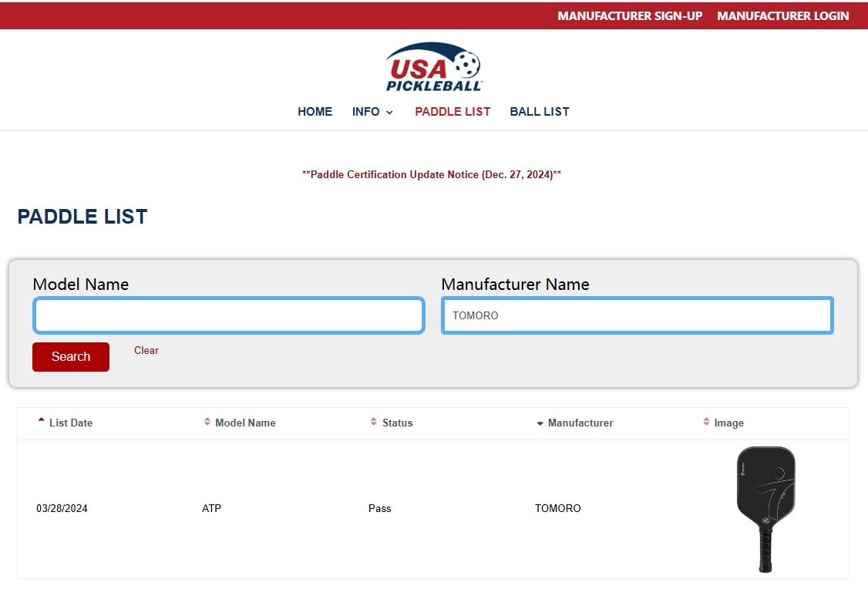Open the PADDLE LIST nav item
868x593 pixels.
pyautogui.click(x=453, y=112)
